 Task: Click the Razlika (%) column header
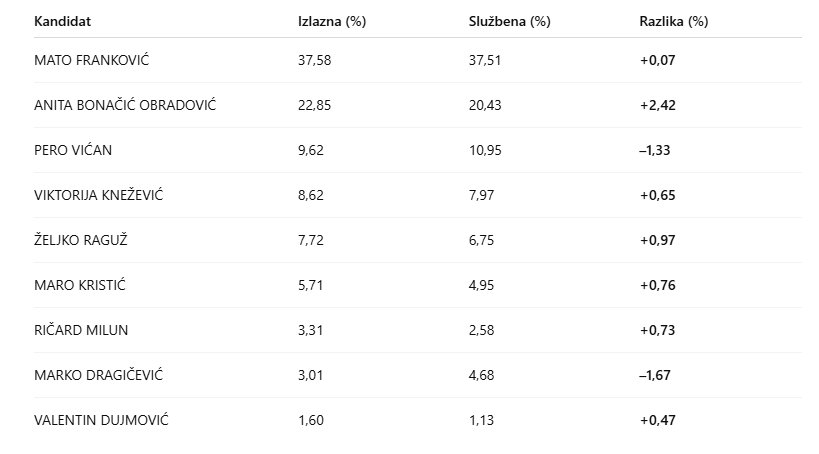673,21
